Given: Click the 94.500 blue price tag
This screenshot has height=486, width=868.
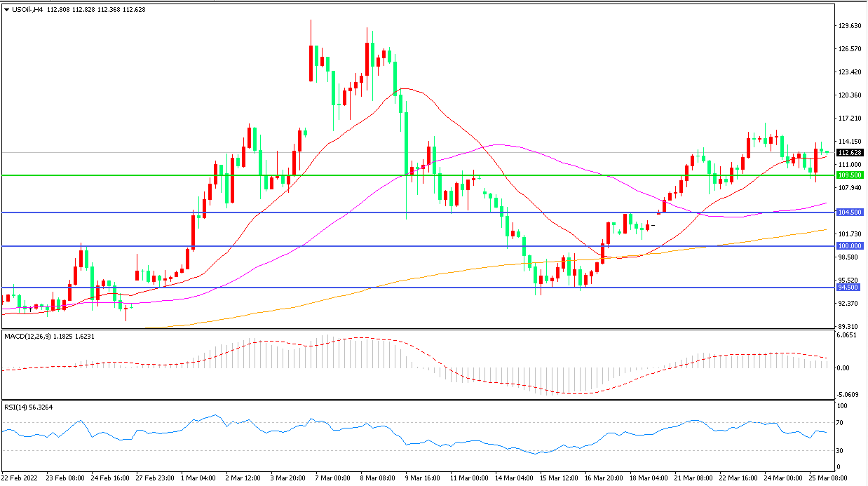Looking at the screenshot, I should [850, 288].
